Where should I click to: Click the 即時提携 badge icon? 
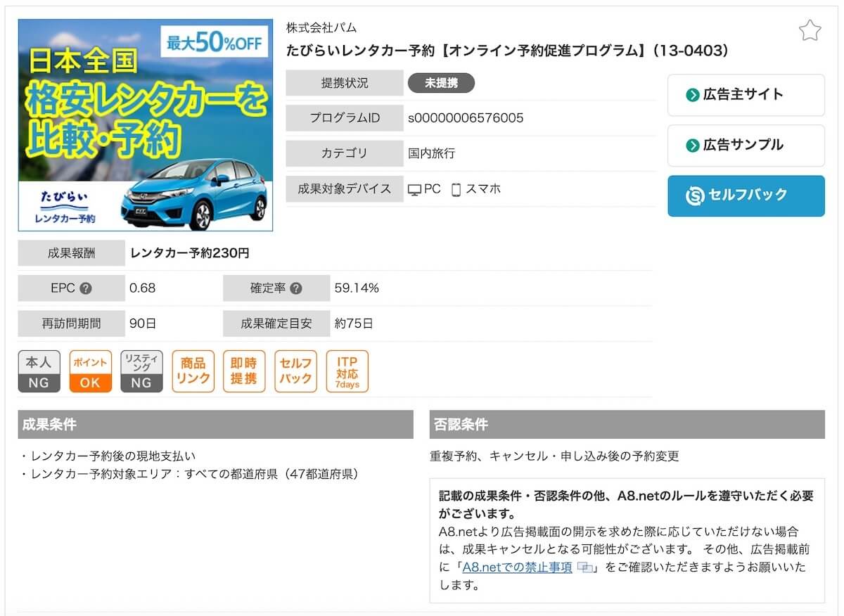244,371
